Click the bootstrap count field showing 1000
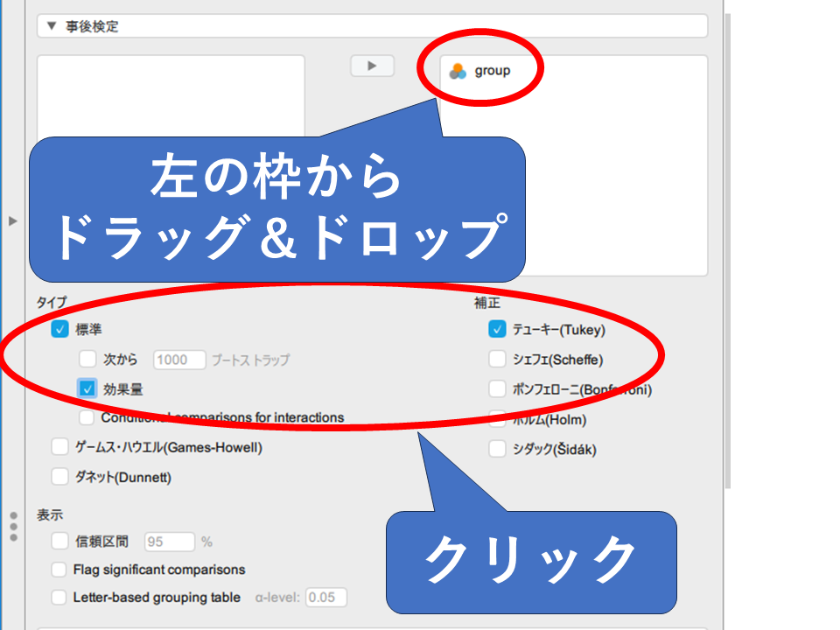Screen dimensions: 840x630 [x=179, y=360]
